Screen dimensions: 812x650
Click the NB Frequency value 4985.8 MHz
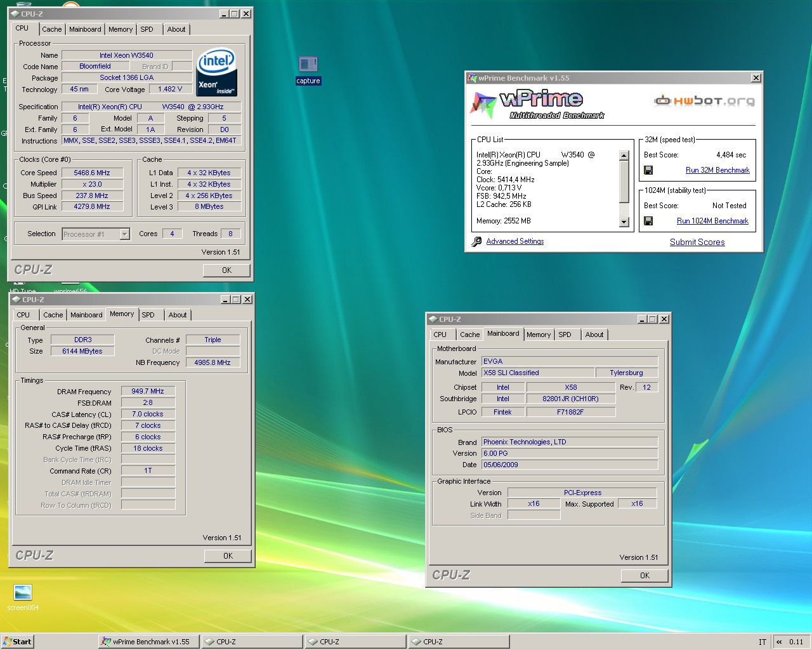point(213,362)
